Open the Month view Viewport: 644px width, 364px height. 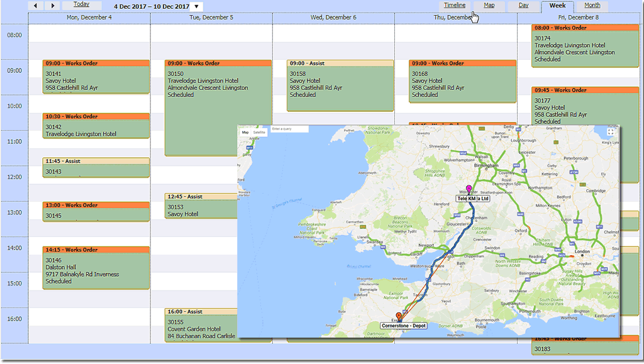click(x=592, y=5)
